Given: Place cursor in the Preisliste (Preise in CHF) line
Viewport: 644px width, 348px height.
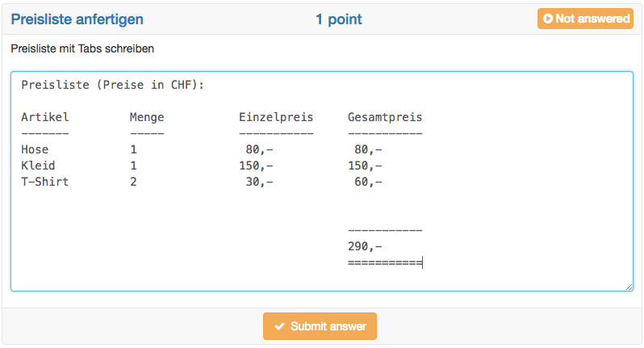Looking at the screenshot, I should pos(112,85).
